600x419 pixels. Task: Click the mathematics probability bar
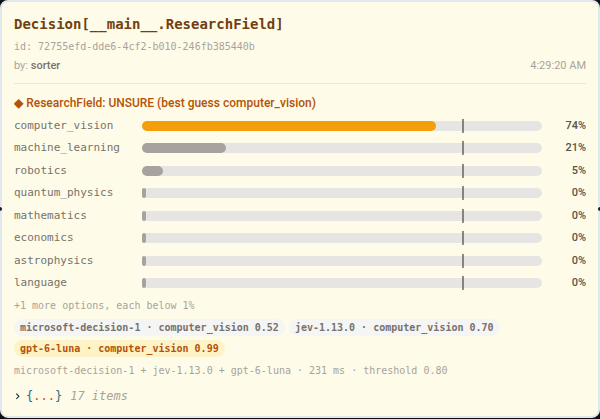[x=342, y=216]
